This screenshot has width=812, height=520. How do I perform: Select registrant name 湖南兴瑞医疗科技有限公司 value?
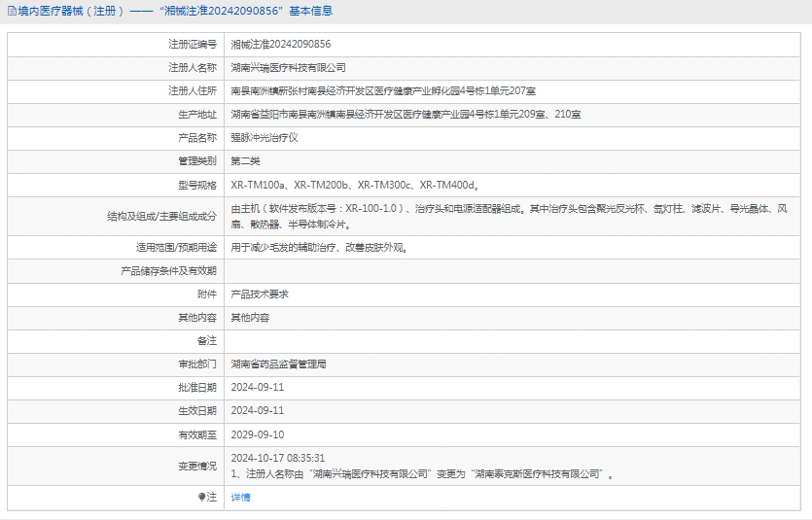(288, 68)
